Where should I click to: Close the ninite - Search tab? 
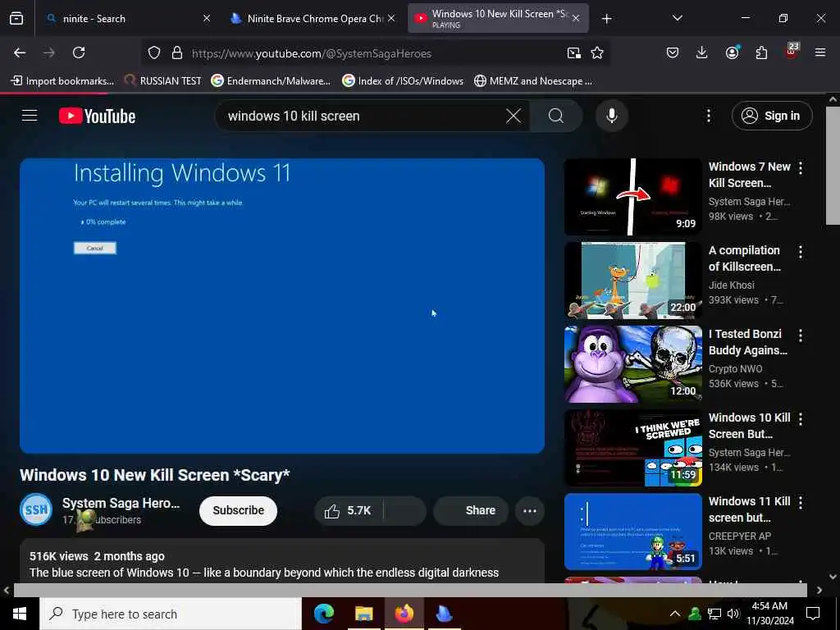coord(206,18)
